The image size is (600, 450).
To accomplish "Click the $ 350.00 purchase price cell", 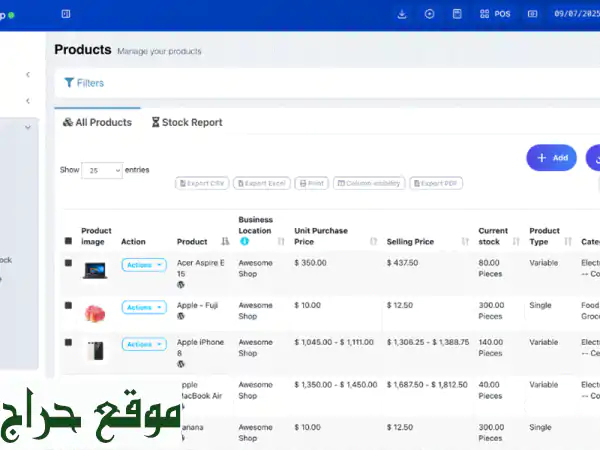I will click(x=310, y=263).
